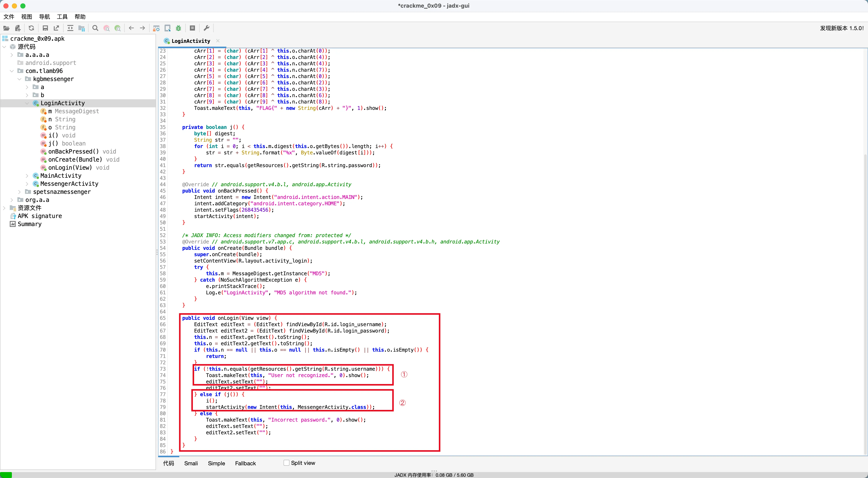This screenshot has width=868, height=478.
Task: Switch to the Smali tab
Action: (191, 463)
